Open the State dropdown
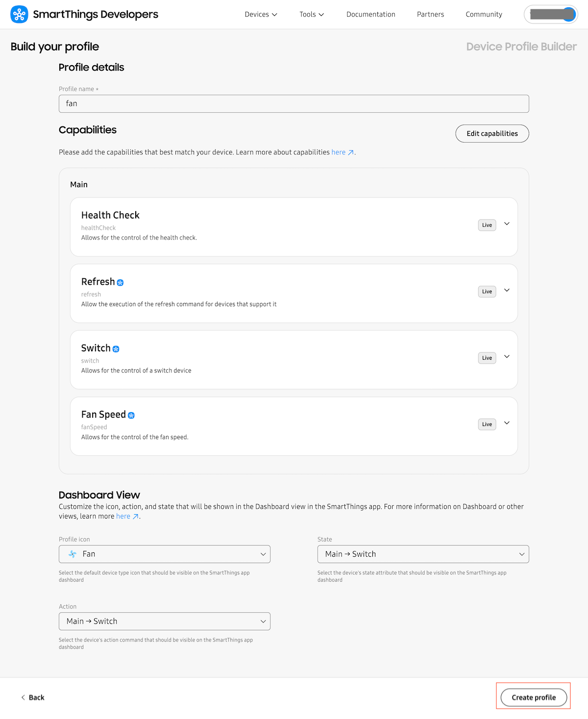 pos(423,554)
